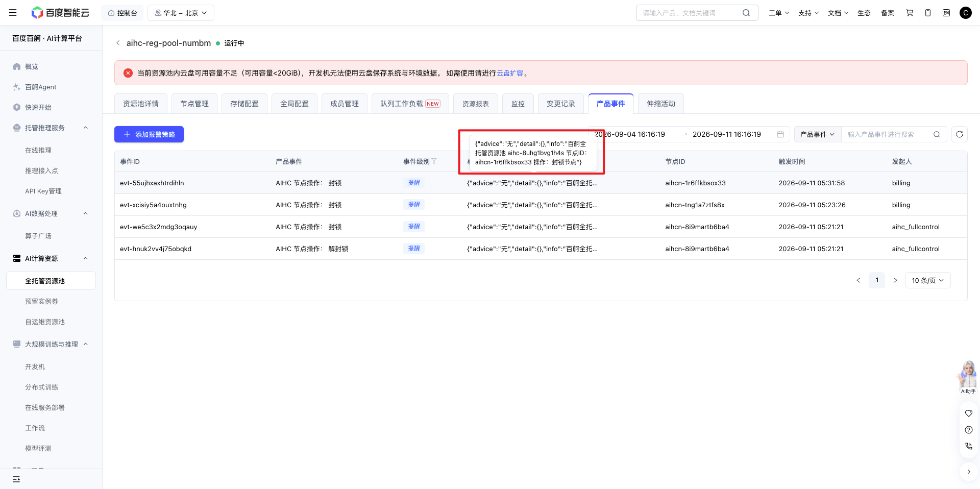
Task: Switch to the 变更记录 tab
Action: (x=561, y=104)
